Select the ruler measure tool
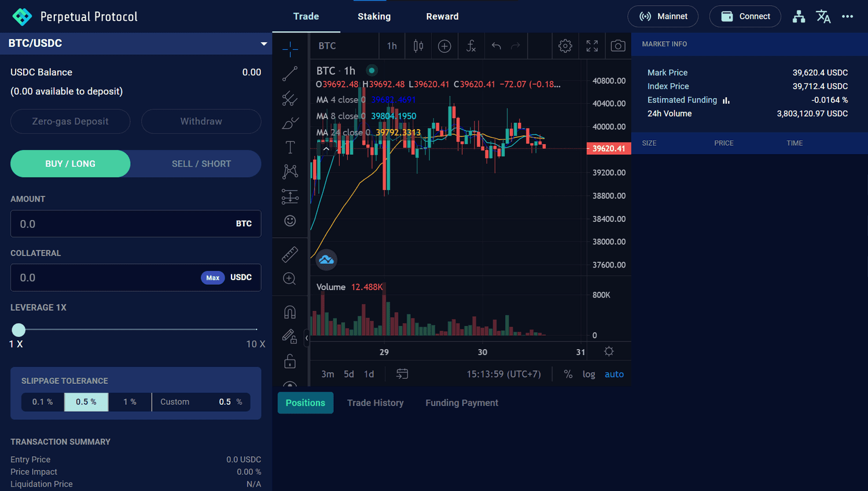 (x=290, y=254)
